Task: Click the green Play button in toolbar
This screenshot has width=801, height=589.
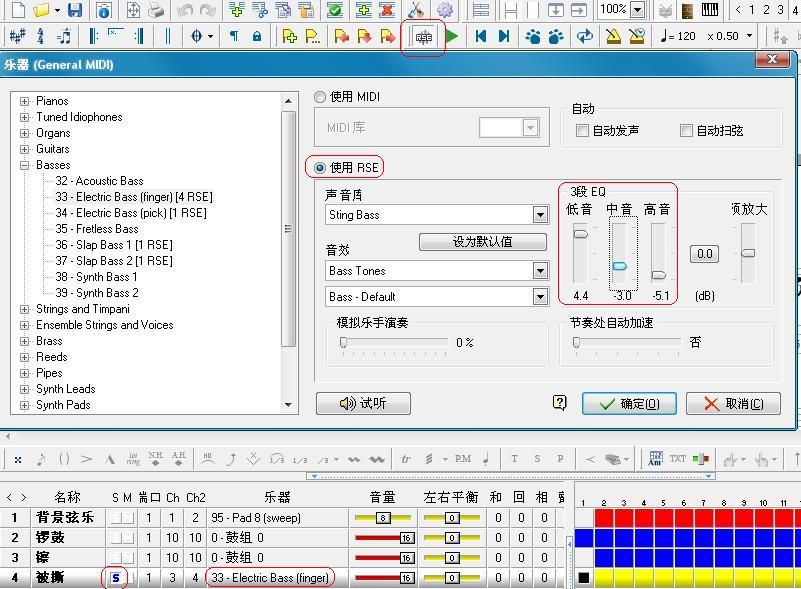Action: [452, 36]
